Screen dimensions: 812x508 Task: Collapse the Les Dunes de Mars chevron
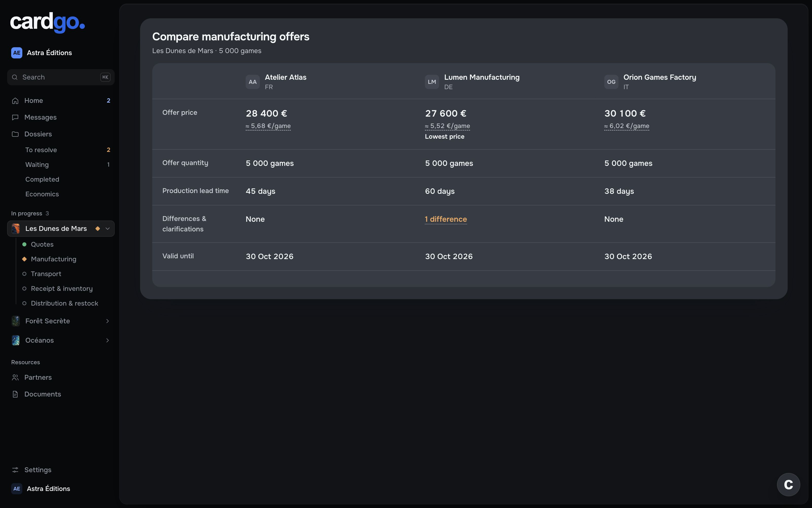[107, 228]
